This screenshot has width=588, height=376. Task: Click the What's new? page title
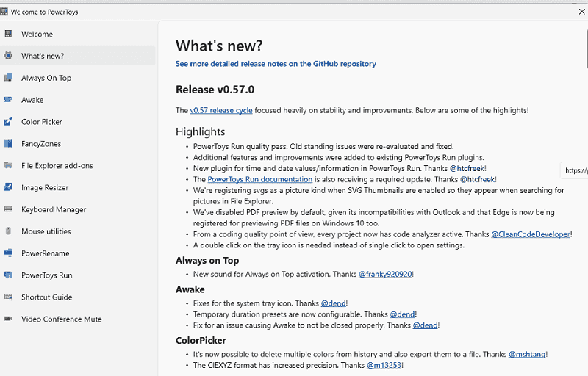pyautogui.click(x=219, y=46)
